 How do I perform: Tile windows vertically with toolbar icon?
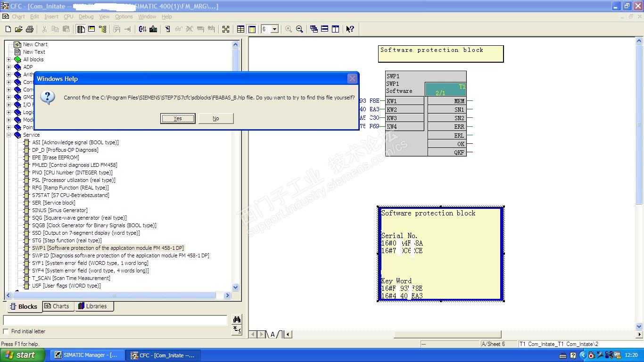pyautogui.click(x=336, y=29)
